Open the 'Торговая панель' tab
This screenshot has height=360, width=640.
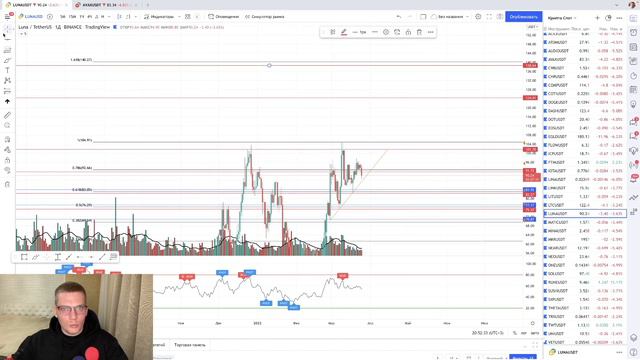[x=190, y=345]
